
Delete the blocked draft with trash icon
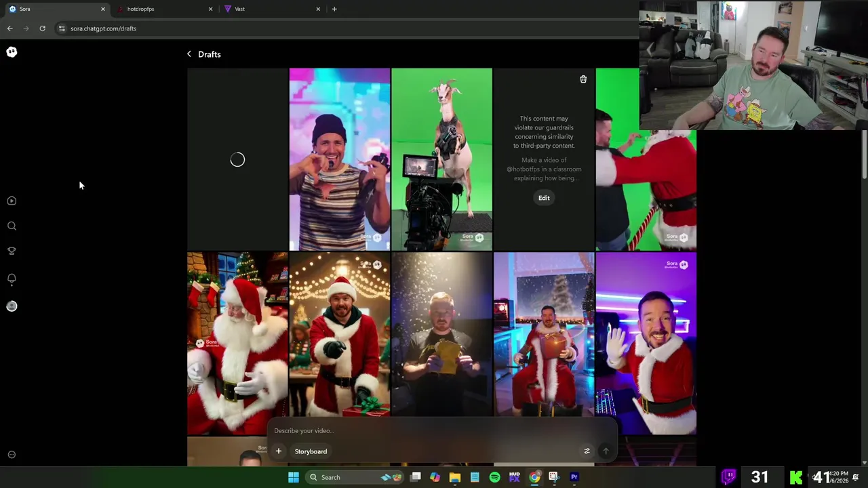[x=583, y=79]
